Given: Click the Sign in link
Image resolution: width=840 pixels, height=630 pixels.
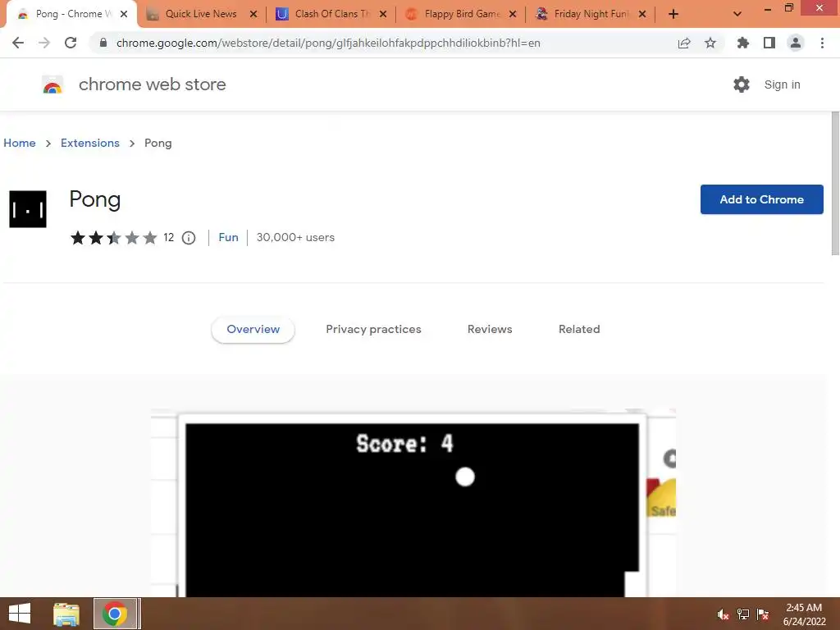Looking at the screenshot, I should [x=782, y=84].
